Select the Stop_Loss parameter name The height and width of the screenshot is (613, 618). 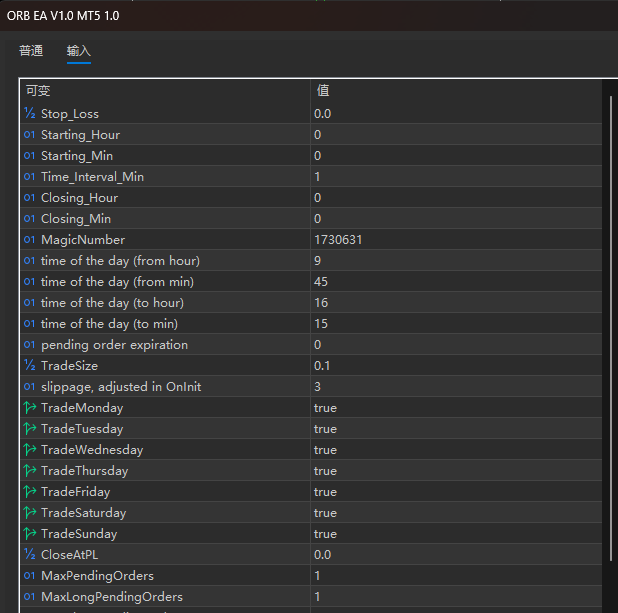(x=70, y=114)
